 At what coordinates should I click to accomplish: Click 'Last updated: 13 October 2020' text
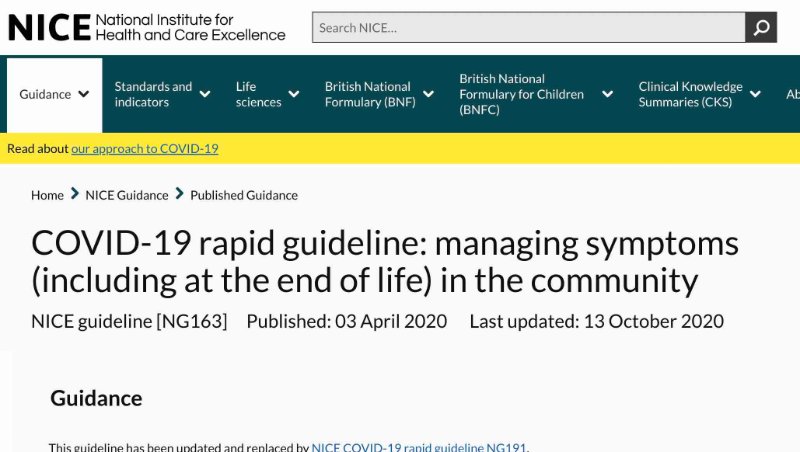coord(596,321)
